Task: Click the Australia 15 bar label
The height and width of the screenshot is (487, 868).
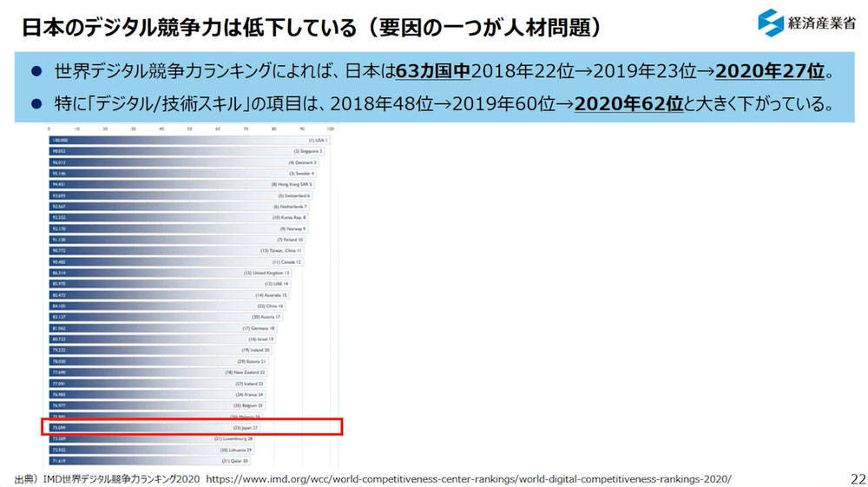Action: (x=271, y=295)
